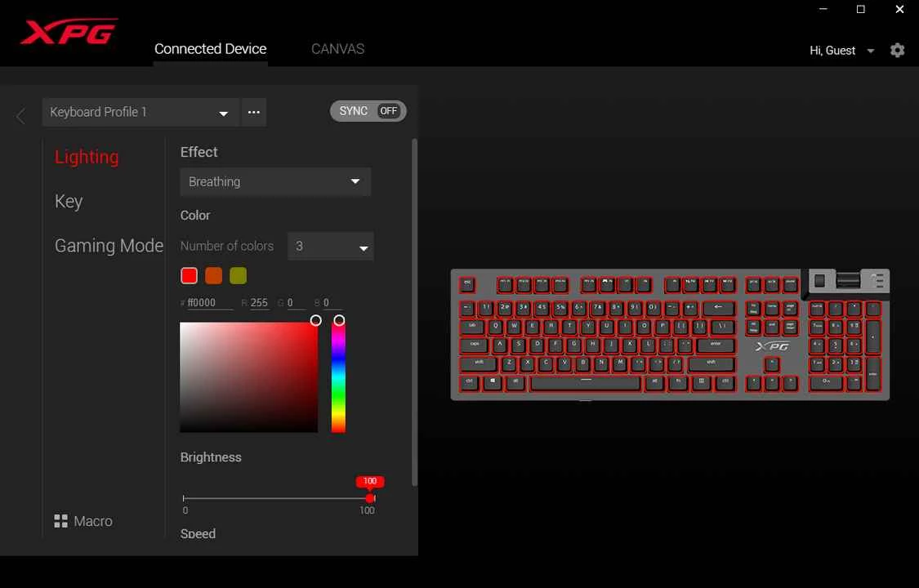
Task: Maximize the XPG window
Action: [x=860, y=9]
